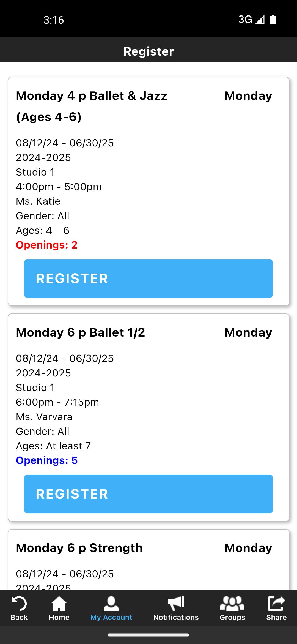Tap the red Openings: 2 label
This screenshot has width=297, height=644.
coord(47,245)
